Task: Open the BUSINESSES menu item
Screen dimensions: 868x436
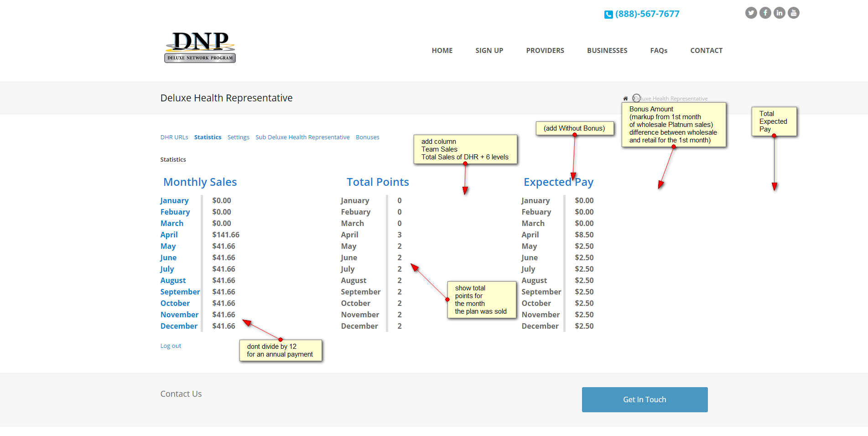Action: click(607, 51)
